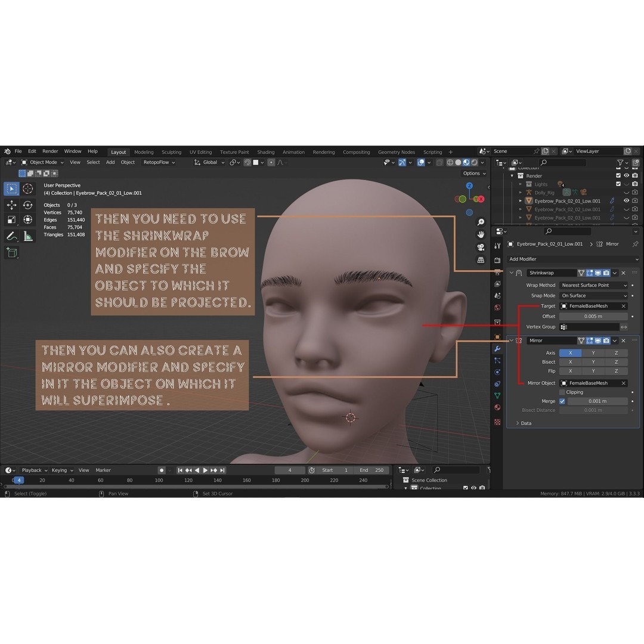Switch perspective/orthographic with the grid icon
The height and width of the screenshot is (644, 644).
coord(481,259)
